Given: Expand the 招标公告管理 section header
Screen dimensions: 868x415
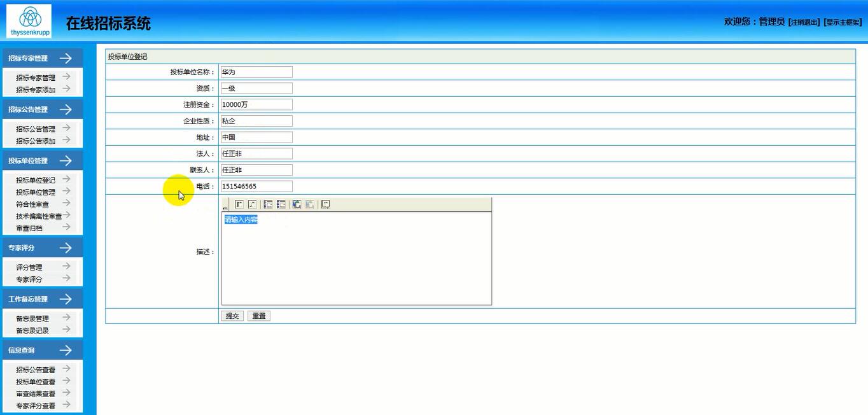Looking at the screenshot, I should coord(43,109).
